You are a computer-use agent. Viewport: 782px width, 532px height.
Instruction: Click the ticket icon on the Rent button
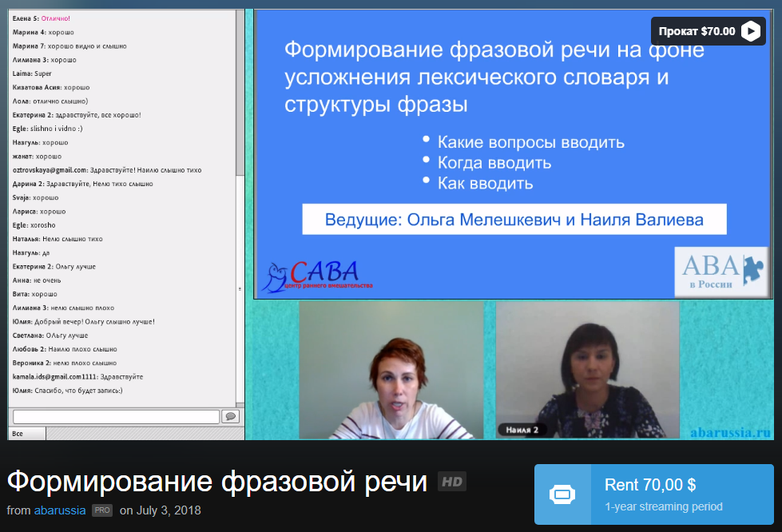(561, 494)
